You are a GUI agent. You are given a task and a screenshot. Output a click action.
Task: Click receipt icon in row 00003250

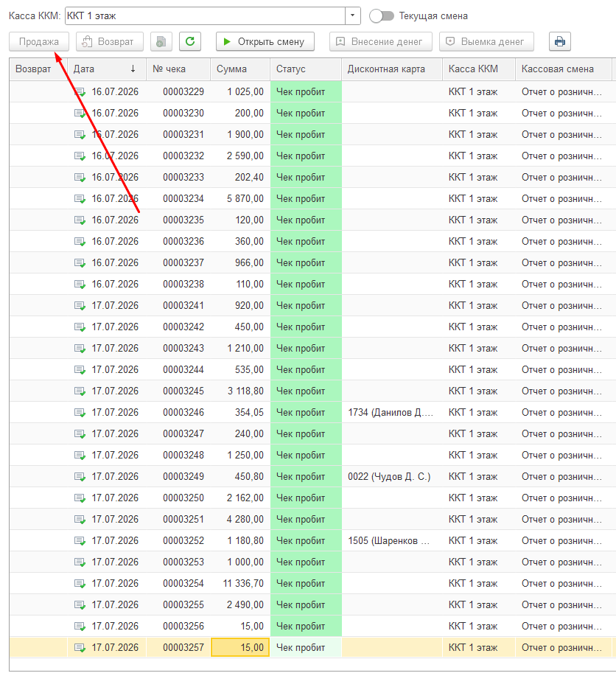coord(80,498)
